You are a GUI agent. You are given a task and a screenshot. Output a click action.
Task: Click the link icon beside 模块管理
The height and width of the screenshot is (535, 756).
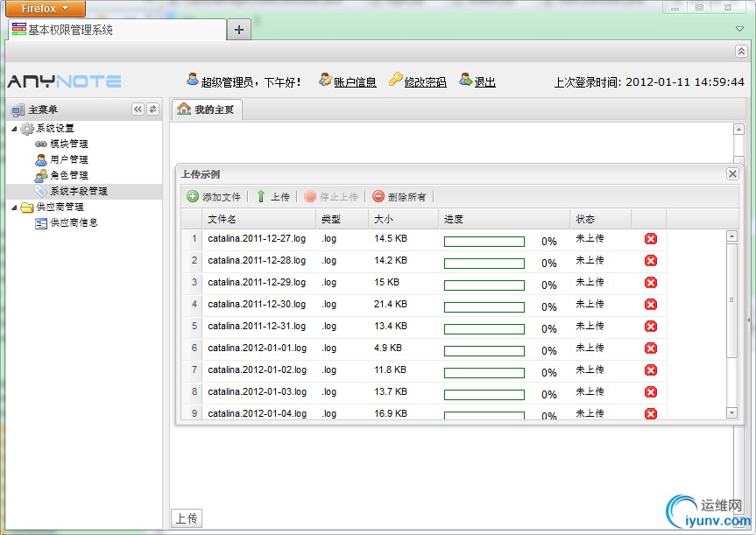point(41,144)
